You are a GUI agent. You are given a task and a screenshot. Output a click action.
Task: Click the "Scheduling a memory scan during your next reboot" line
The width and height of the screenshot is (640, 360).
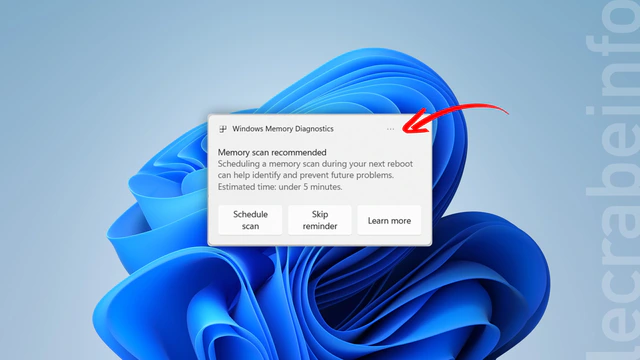pos(315,164)
